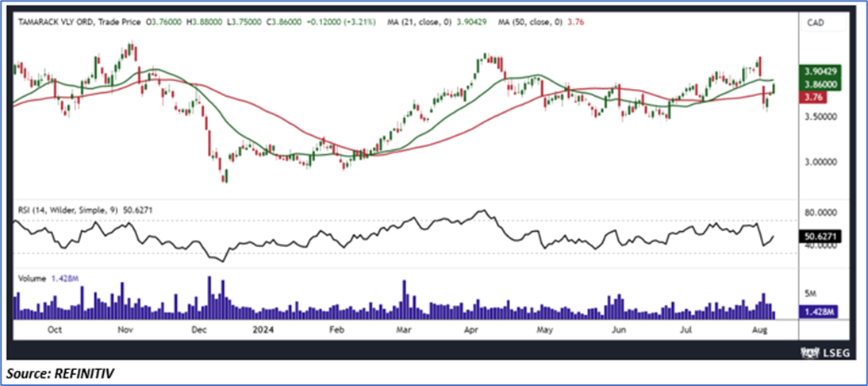This screenshot has height=386, width=868.
Task: Click the Source: REFINITIV caption
Action: (x=61, y=376)
